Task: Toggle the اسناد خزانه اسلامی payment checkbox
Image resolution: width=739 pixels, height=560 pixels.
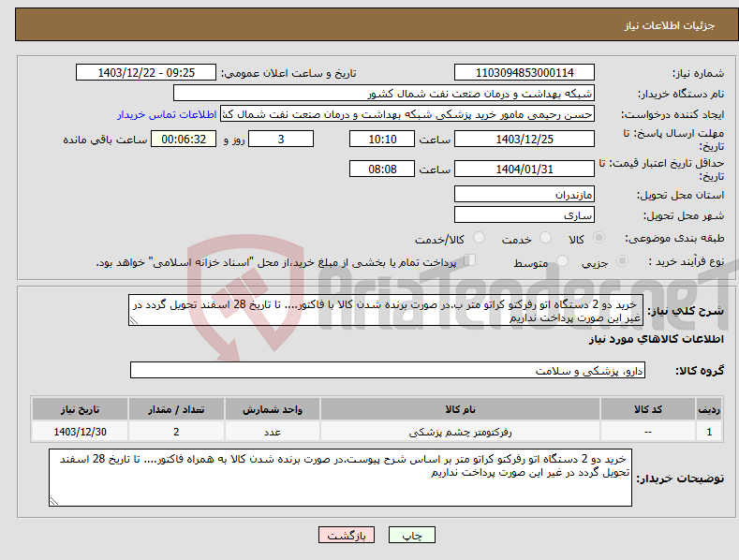Action: (470, 259)
